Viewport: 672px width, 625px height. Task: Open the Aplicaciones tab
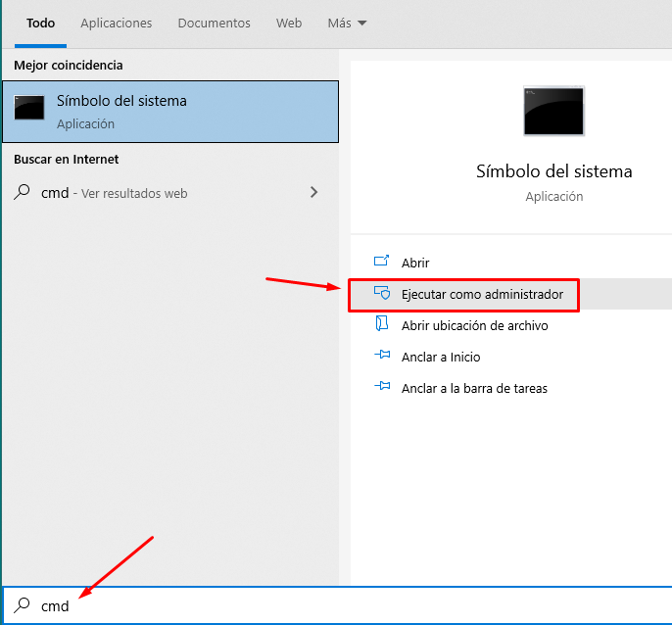117,24
